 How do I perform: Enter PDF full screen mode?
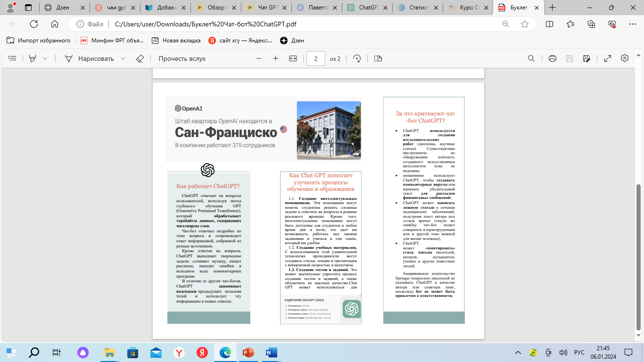click(608, 58)
